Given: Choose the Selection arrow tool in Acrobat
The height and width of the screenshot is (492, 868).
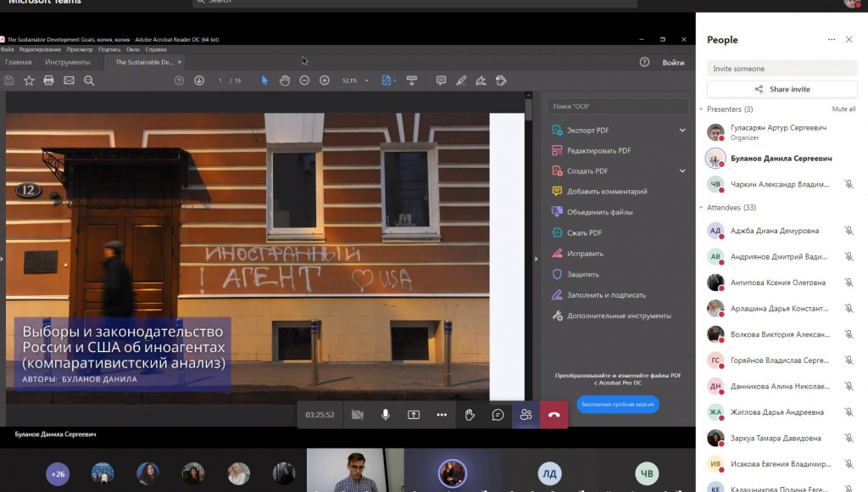Looking at the screenshot, I should [264, 81].
